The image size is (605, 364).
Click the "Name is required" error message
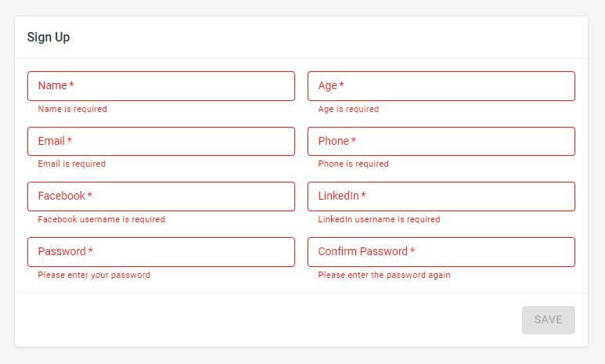(x=72, y=110)
